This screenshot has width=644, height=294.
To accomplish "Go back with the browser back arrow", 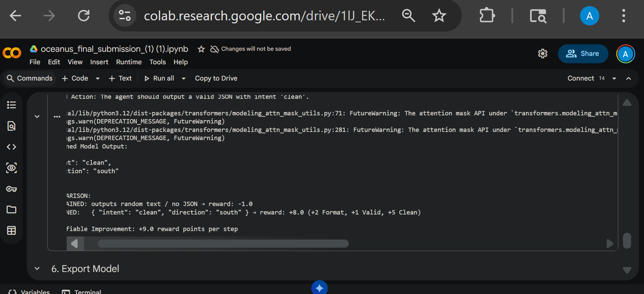I will pyautogui.click(x=15, y=16).
